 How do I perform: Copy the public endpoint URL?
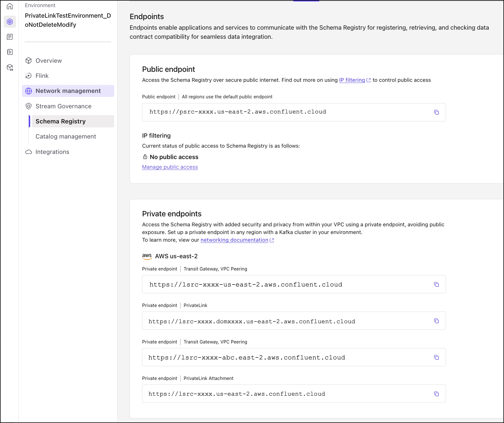(x=437, y=112)
